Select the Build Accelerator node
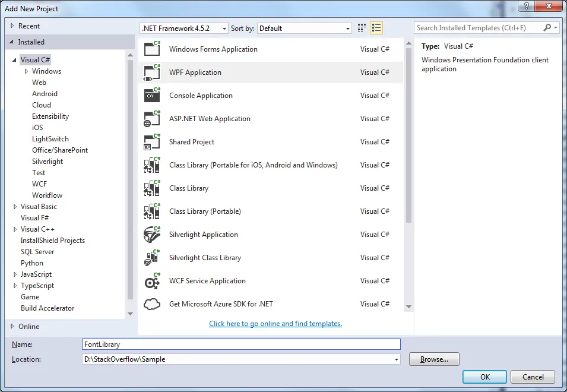567x392 pixels. (47, 308)
